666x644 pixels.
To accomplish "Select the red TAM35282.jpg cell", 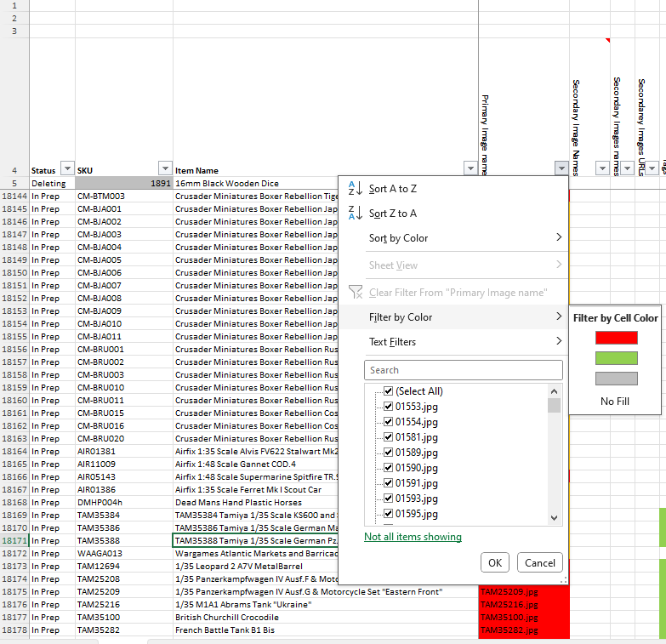I will pos(524,630).
